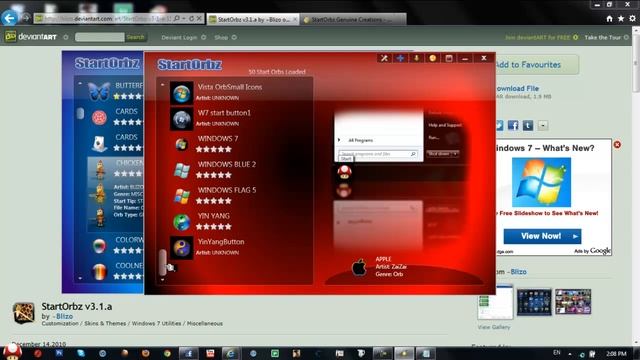Click the orange circle icon in StartOrbz toolbar
The height and width of the screenshot is (360, 640).
pos(433,58)
